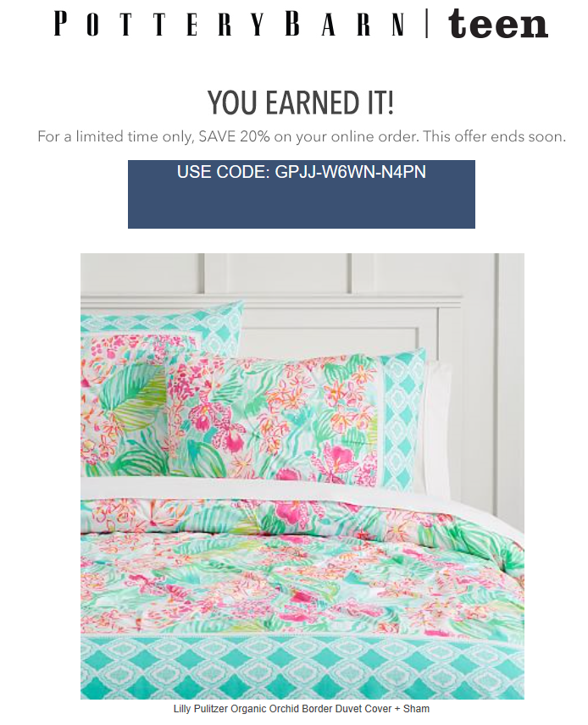The width and height of the screenshot is (588, 725).
Task: Open the Lilly Pulitzer duvet product image
Action: point(302,476)
